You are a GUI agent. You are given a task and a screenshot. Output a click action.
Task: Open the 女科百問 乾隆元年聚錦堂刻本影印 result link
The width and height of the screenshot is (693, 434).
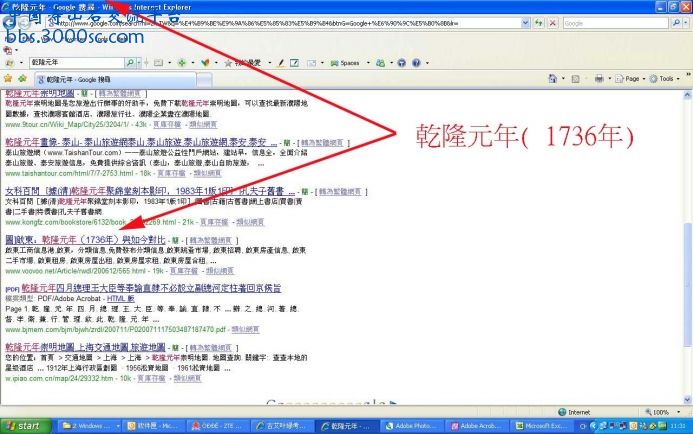point(150,191)
